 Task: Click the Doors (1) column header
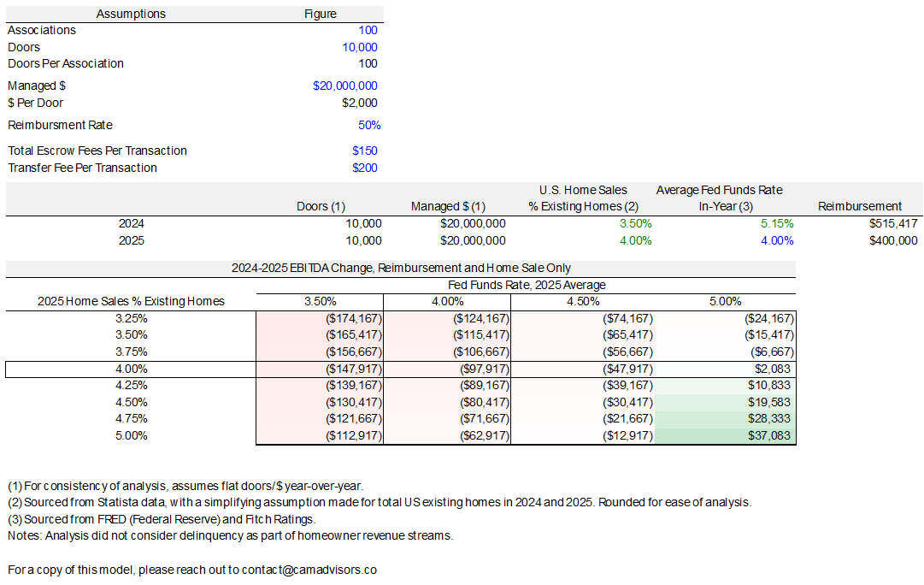[321, 206]
